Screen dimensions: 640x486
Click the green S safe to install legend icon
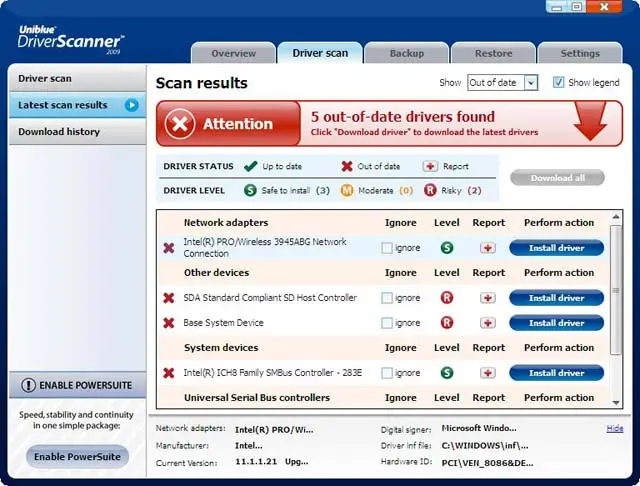250,190
